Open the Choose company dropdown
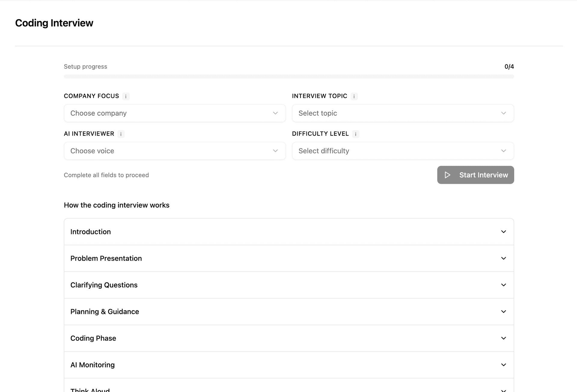 click(x=175, y=113)
